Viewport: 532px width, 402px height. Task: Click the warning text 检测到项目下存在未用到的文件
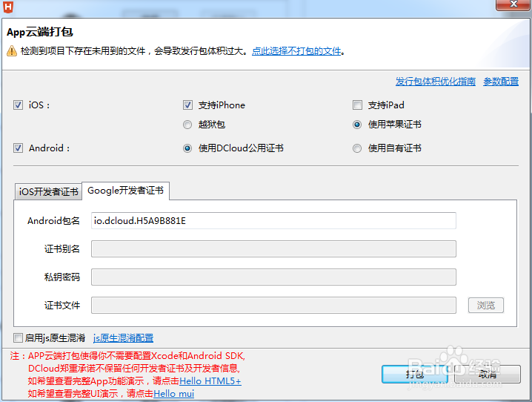(x=83, y=51)
